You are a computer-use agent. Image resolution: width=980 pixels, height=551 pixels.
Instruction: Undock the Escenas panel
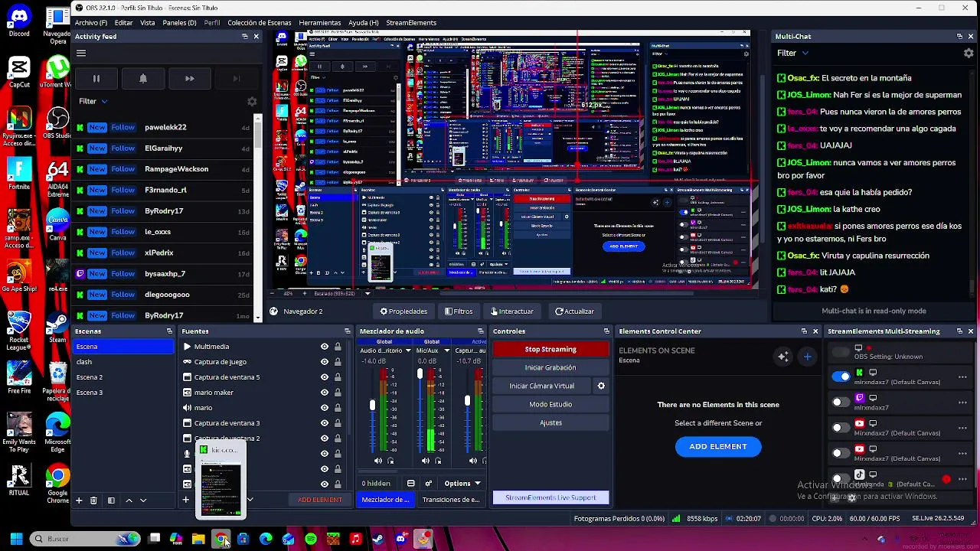pos(169,331)
